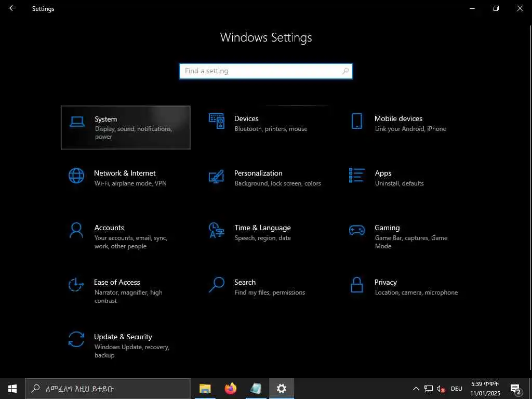
Task: Open the Search category title
Action: [245, 282]
